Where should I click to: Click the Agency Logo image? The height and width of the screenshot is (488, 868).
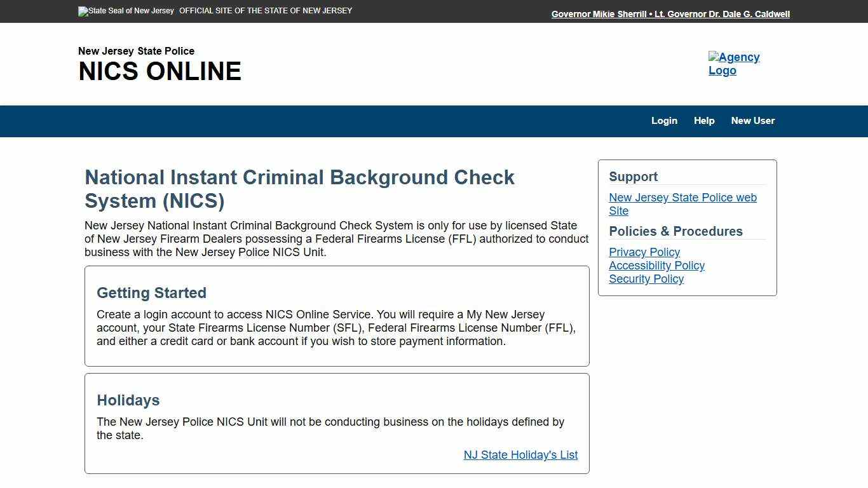734,64
